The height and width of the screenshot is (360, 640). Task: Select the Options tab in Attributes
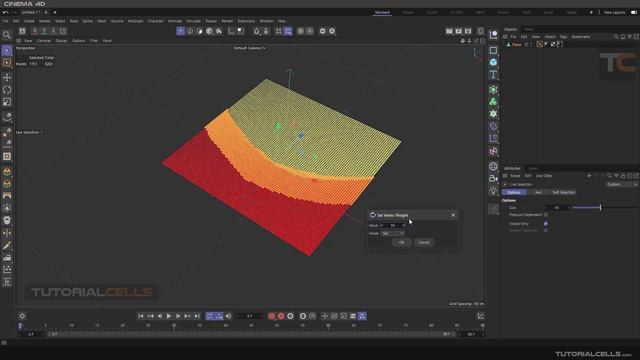514,192
